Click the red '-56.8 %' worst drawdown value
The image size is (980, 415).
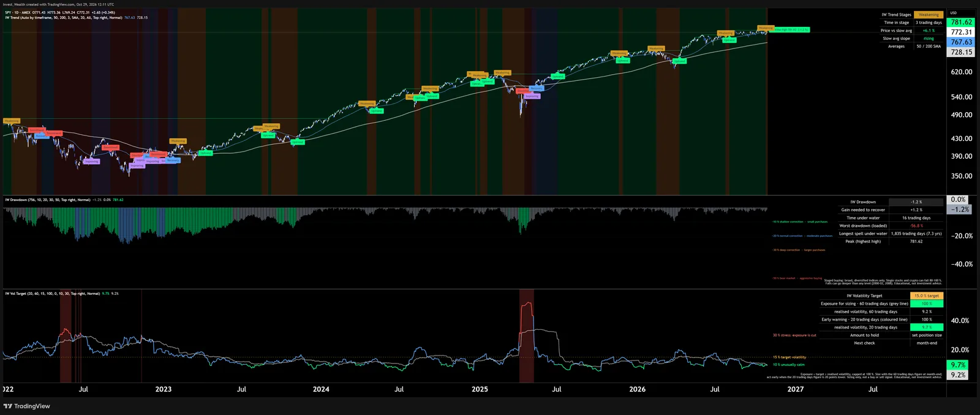(916, 226)
